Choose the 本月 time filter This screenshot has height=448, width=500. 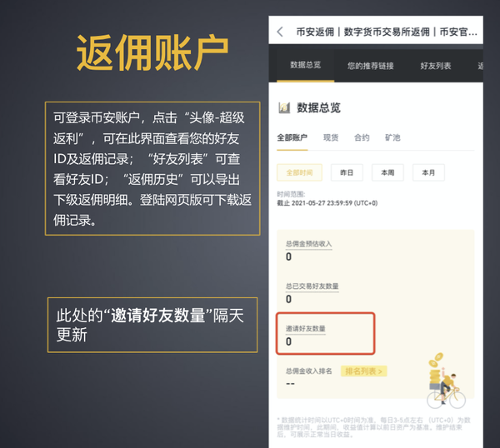pyautogui.click(x=428, y=172)
